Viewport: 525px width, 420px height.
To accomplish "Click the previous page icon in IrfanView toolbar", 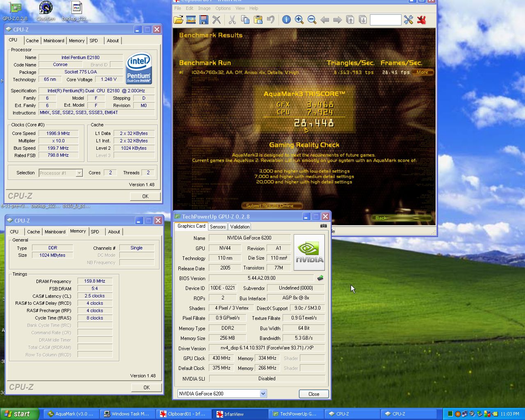I will [x=350, y=20].
